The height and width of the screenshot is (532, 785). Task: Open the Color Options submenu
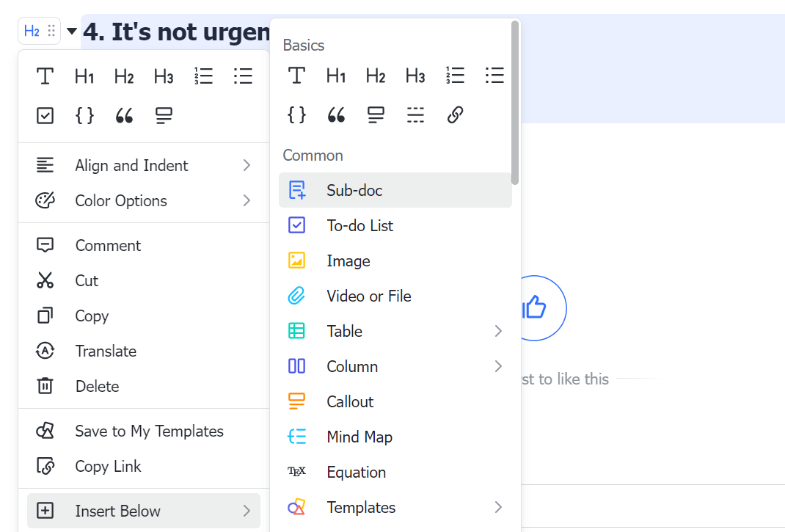[120, 200]
